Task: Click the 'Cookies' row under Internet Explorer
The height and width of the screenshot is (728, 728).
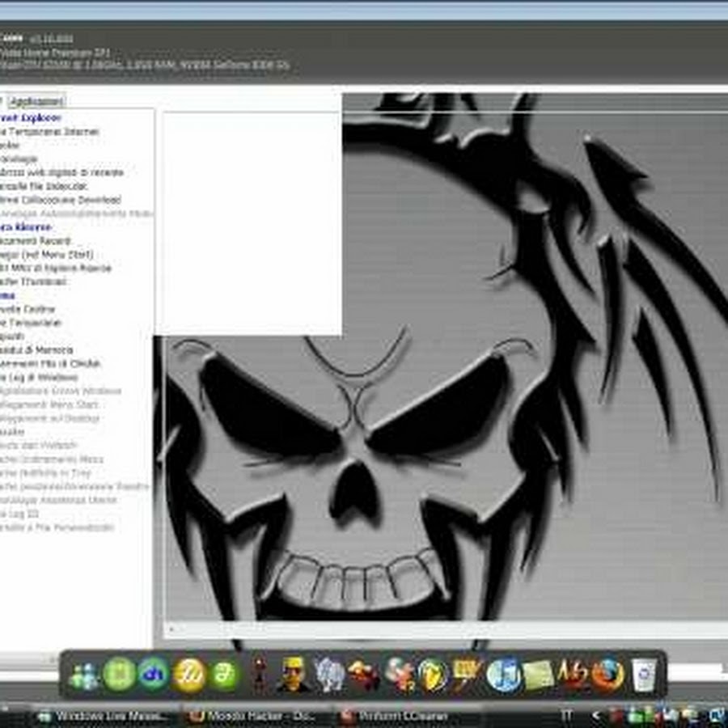Action: (x=10, y=146)
